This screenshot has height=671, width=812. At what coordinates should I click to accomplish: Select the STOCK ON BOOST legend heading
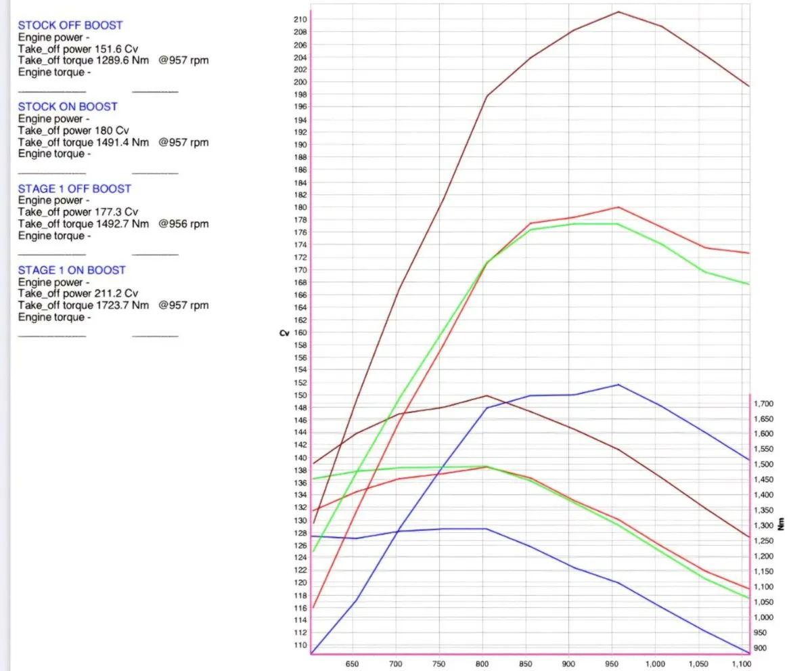click(x=67, y=106)
